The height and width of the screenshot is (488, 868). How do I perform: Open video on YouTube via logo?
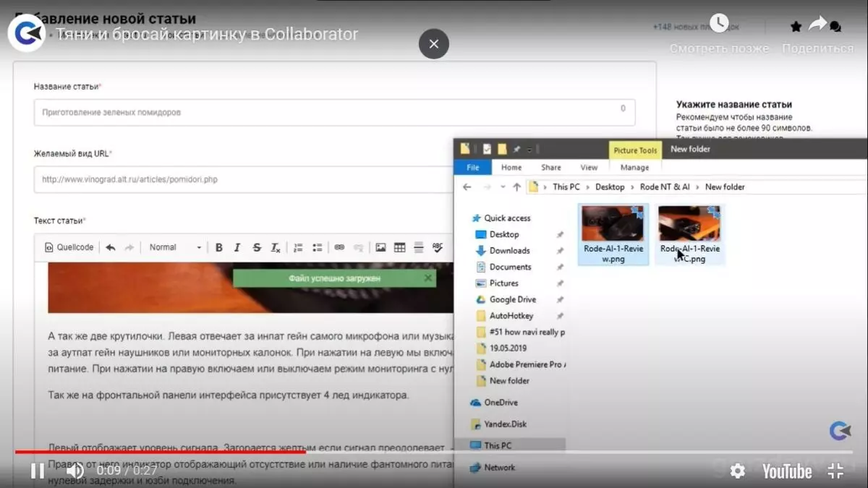click(x=787, y=471)
